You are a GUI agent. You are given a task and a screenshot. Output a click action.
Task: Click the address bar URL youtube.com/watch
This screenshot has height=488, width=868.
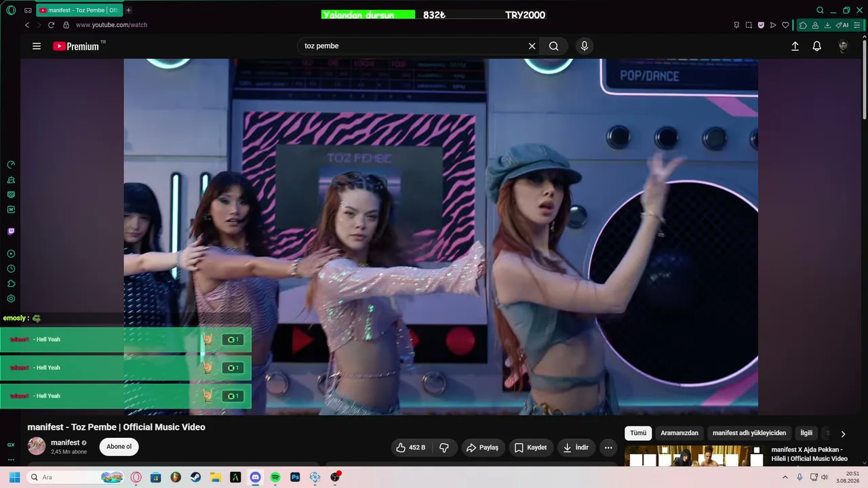[x=111, y=25]
